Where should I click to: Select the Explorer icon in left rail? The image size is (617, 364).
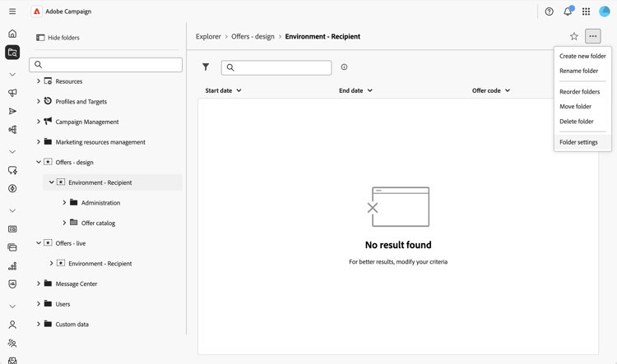12,53
